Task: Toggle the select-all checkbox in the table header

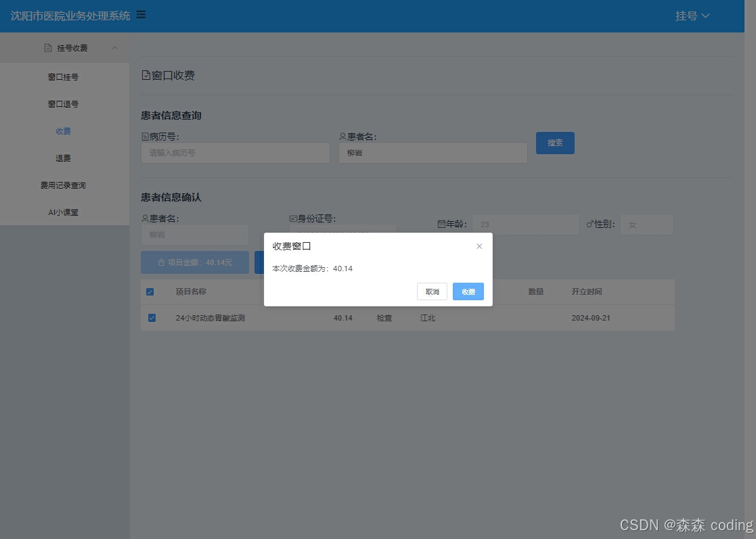Action: (150, 291)
